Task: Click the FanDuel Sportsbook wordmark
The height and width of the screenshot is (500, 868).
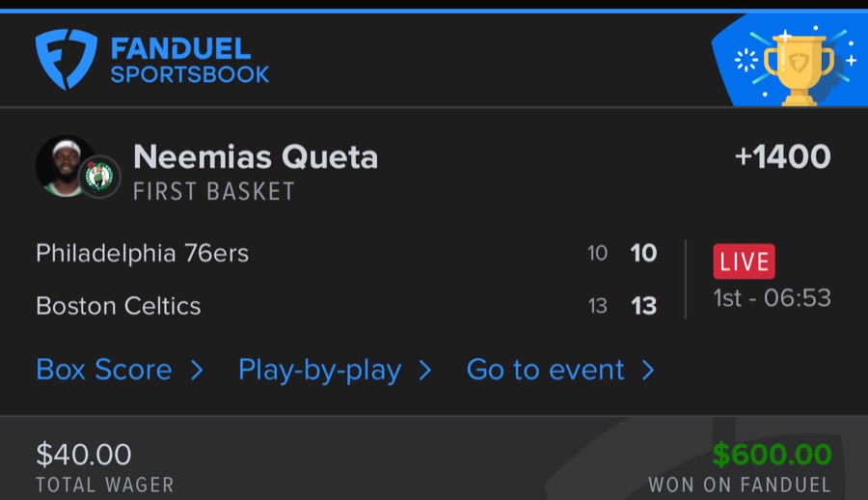Action: pyautogui.click(x=189, y=60)
